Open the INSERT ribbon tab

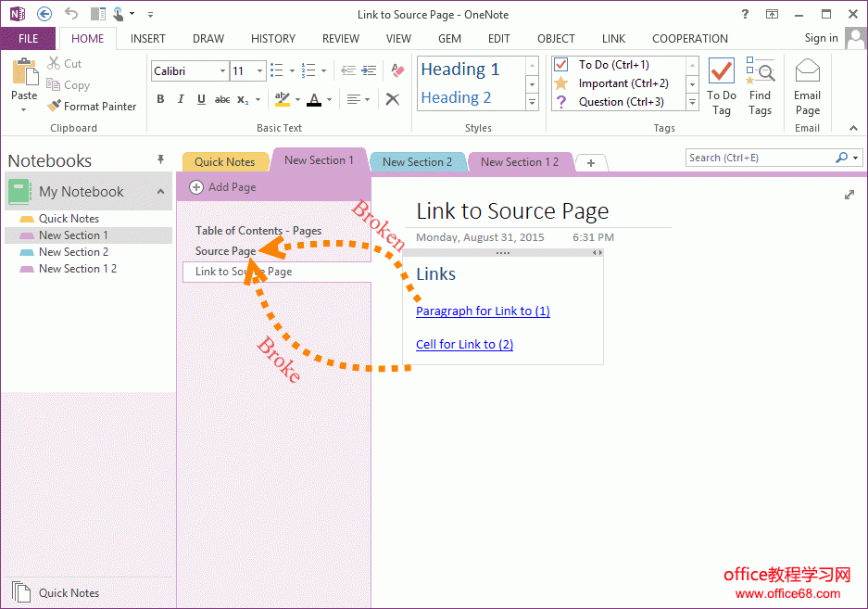tap(148, 39)
